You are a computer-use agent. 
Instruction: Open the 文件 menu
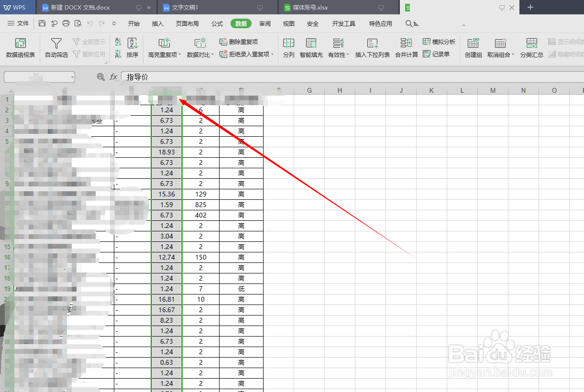tap(18, 23)
